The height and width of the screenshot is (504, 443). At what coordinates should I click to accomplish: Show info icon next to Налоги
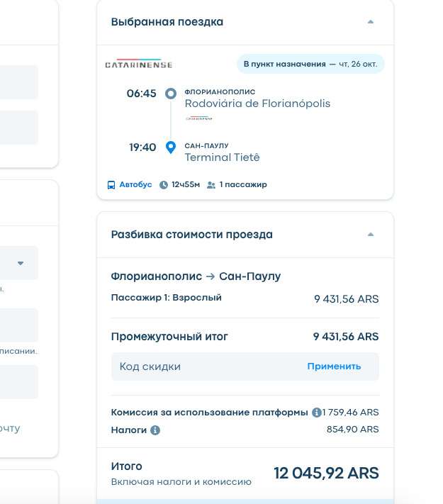155,430
